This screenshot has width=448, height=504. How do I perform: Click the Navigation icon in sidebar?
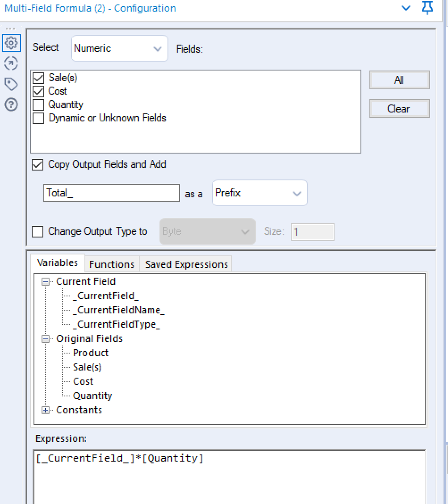(x=11, y=63)
